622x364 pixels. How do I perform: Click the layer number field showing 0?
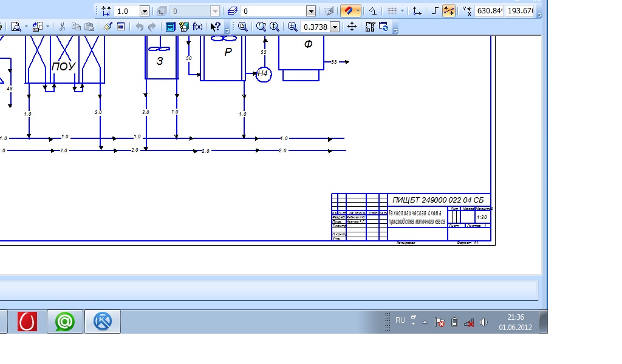tap(273, 11)
